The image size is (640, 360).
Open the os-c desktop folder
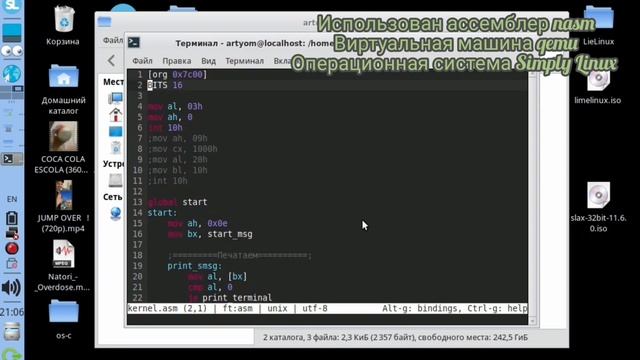(x=64, y=312)
